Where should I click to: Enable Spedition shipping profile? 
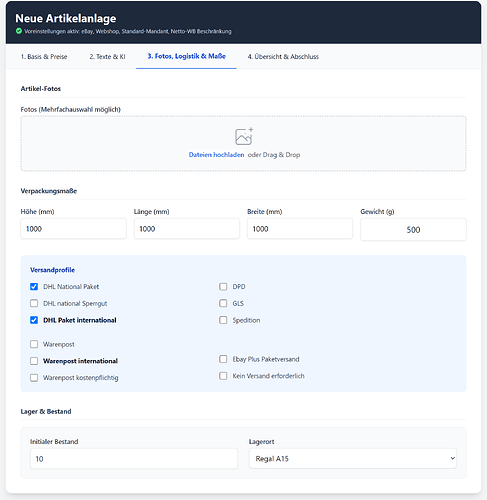tap(223, 320)
